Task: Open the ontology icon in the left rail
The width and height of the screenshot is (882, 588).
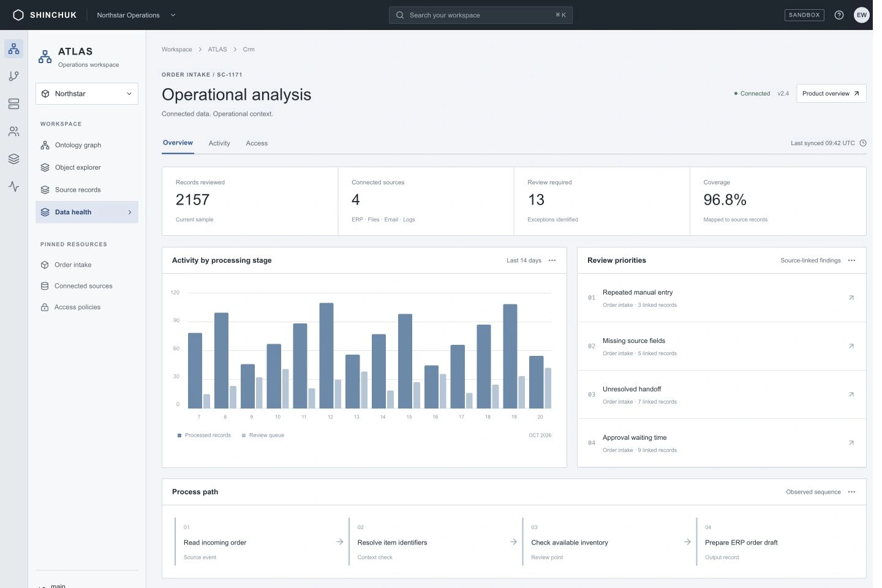Action: [13, 48]
